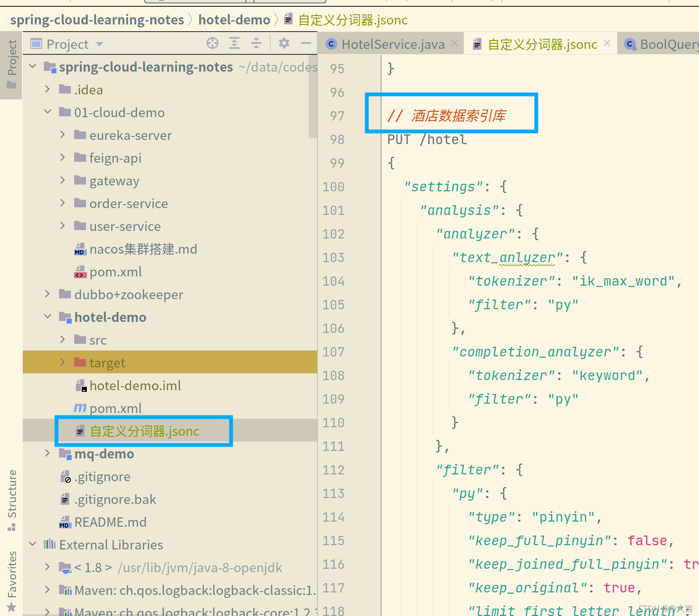Expand the mq-demo module
This screenshot has height=616, width=699.
(48, 453)
